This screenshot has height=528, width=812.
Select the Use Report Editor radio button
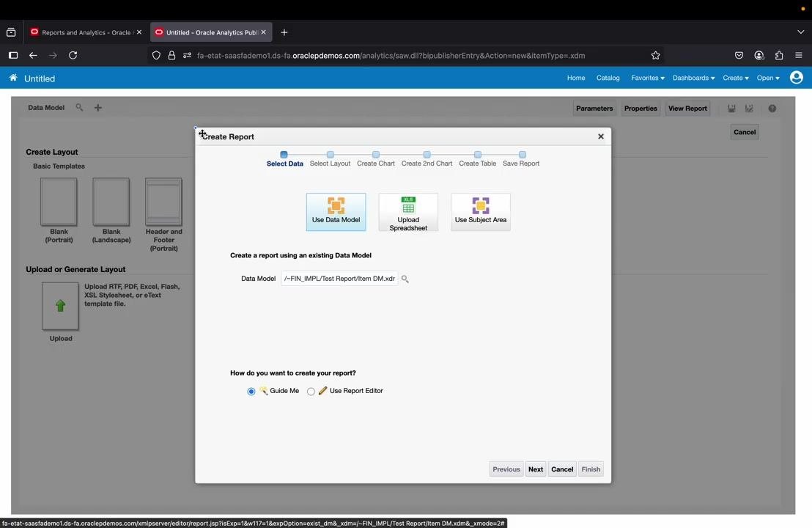pos(311,391)
